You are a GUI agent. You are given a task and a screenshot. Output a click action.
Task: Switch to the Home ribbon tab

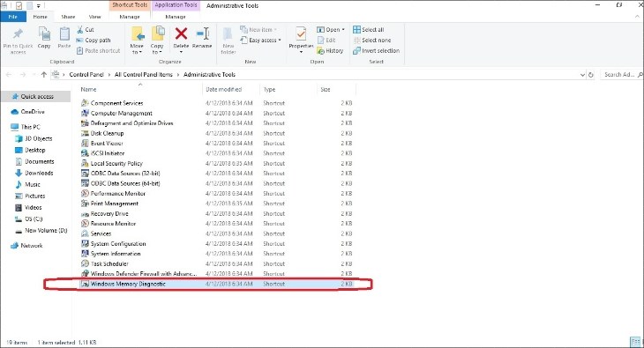[41, 17]
